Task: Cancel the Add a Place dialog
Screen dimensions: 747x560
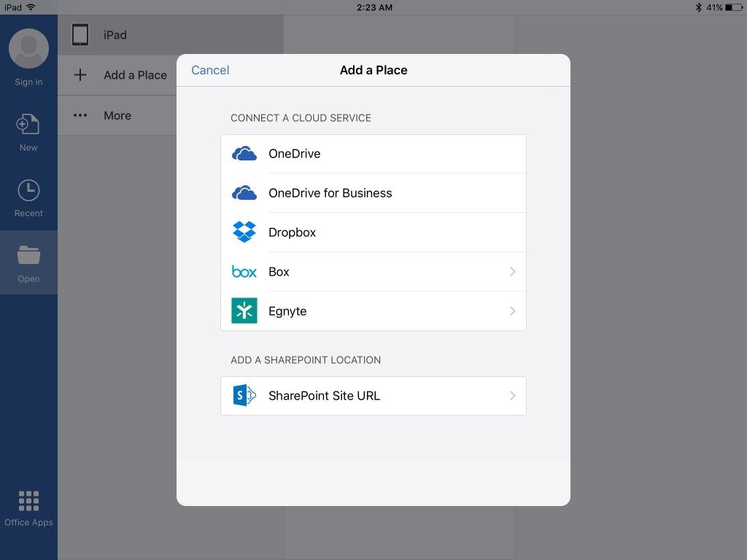Action: click(210, 70)
